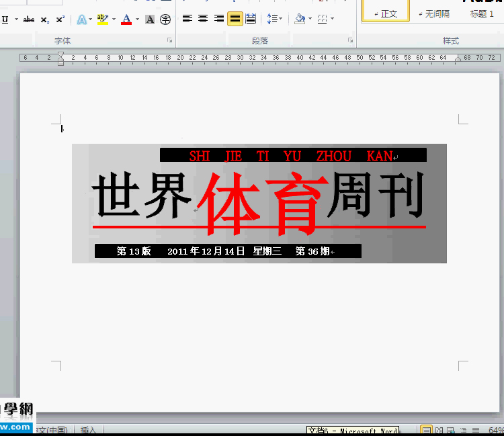Open Paragraph dialog launcher
The image size is (504, 436).
[350, 40]
